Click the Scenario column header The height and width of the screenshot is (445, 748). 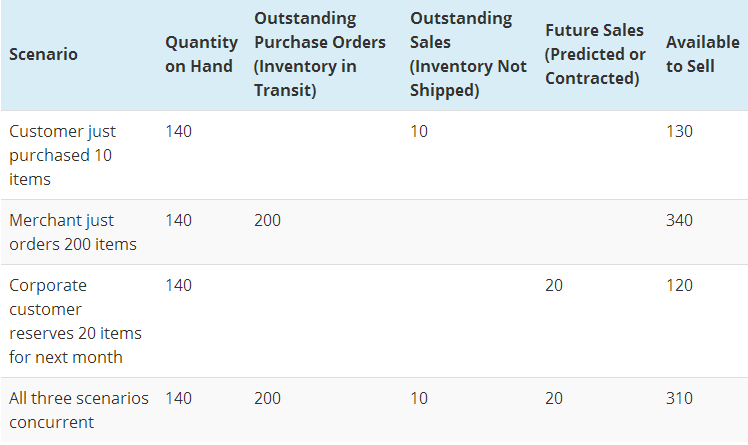(x=43, y=54)
